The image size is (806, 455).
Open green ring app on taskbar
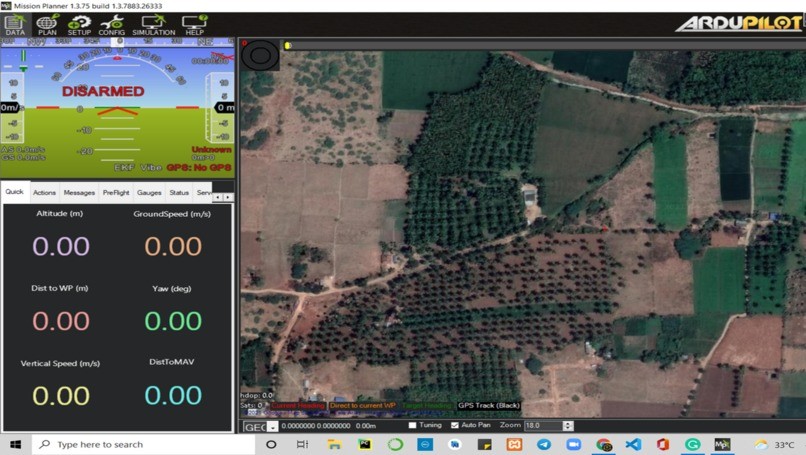tap(395, 444)
